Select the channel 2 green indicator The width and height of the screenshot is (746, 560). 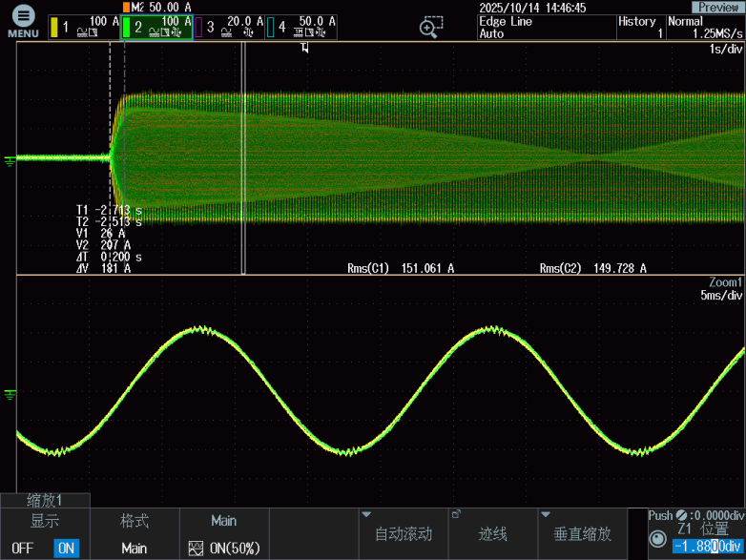[127, 28]
